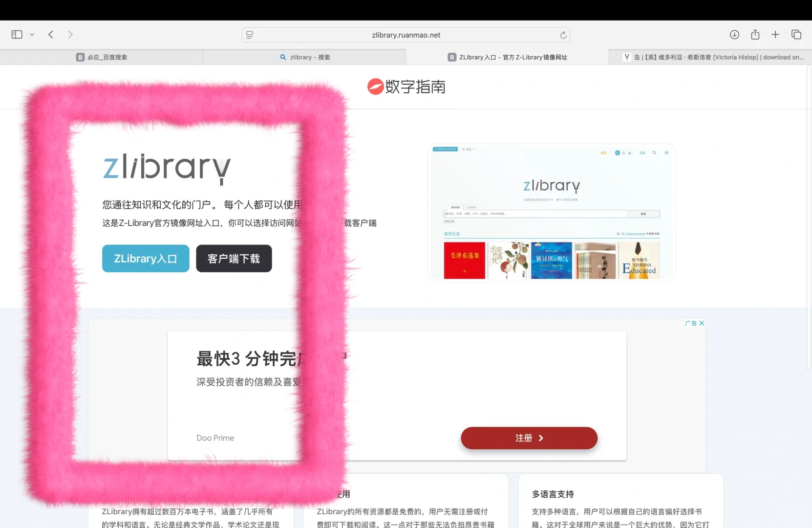This screenshot has height=528, width=812.
Task: Click the Doo Prime advertiser text
Action: (215, 438)
